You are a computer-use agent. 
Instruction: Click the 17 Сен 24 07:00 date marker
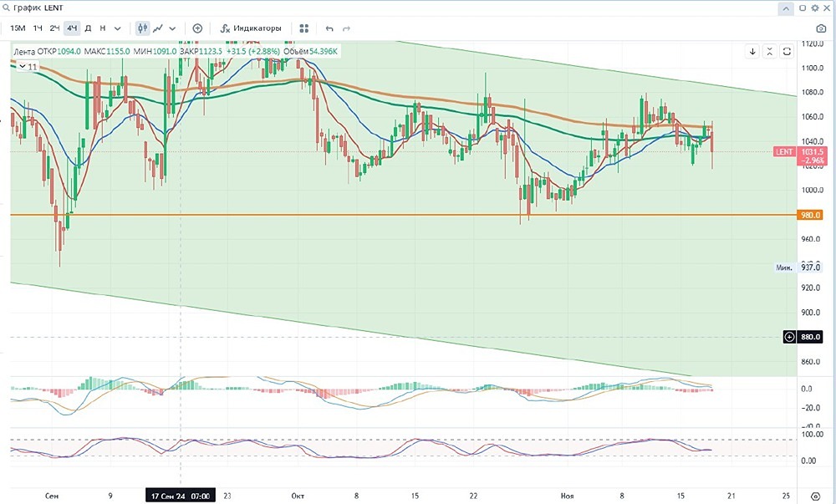point(181,496)
